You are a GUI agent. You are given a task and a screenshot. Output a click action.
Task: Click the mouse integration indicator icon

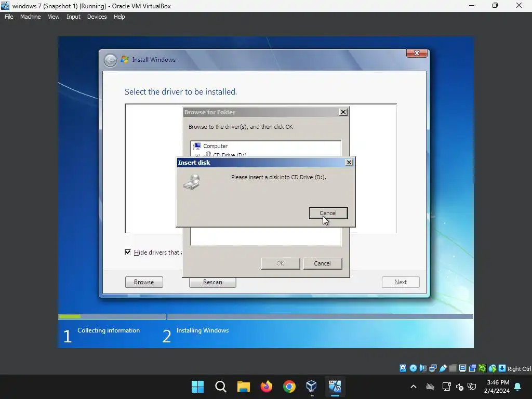[x=493, y=368]
